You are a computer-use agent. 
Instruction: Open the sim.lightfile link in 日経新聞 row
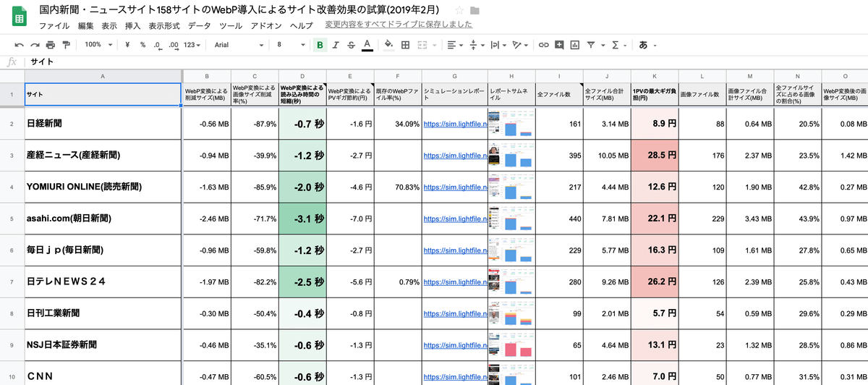pyautogui.click(x=454, y=124)
